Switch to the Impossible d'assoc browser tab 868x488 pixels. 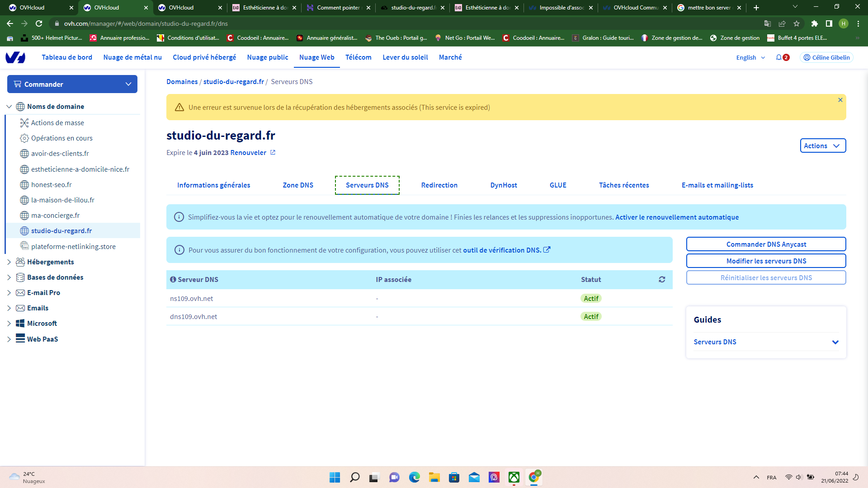click(561, 8)
